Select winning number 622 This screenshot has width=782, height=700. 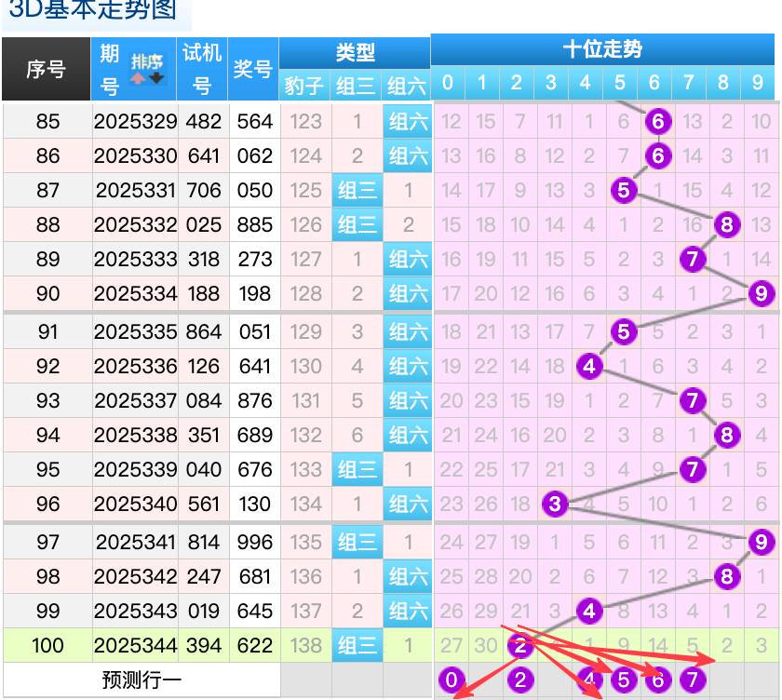[x=255, y=645]
